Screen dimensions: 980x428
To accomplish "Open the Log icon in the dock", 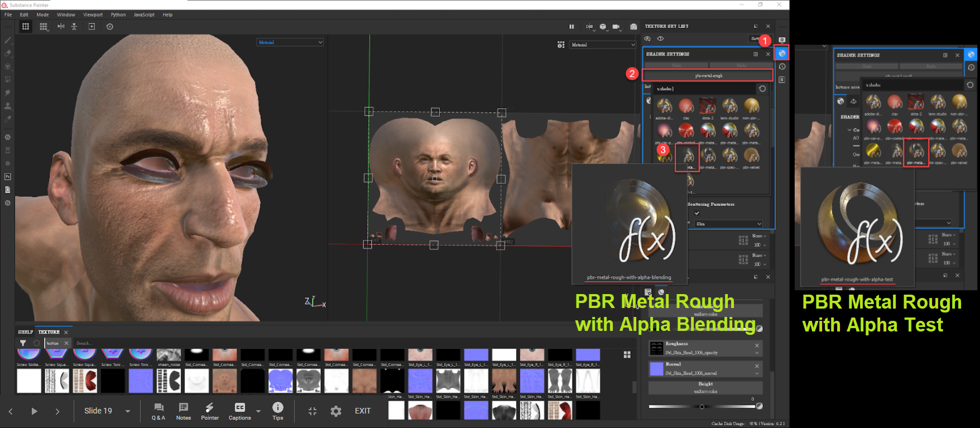I will tap(782, 80).
